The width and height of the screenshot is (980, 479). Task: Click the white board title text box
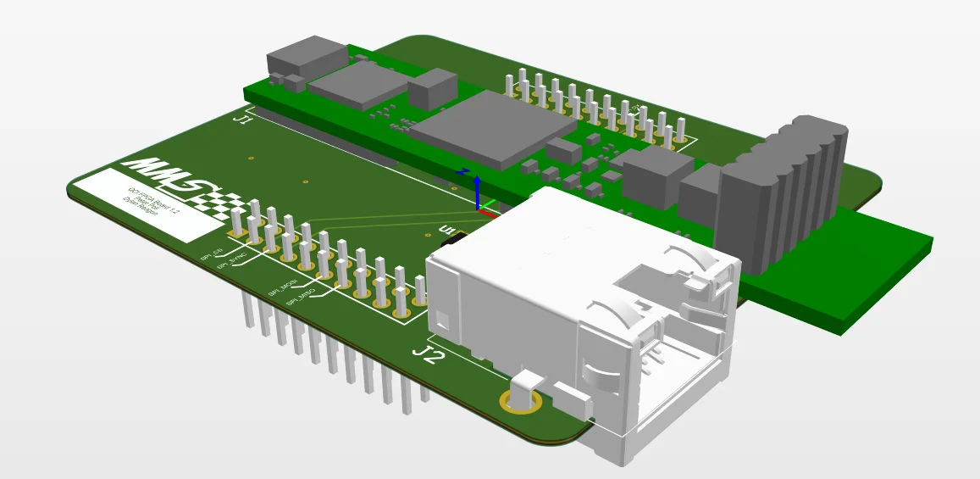[149, 205]
